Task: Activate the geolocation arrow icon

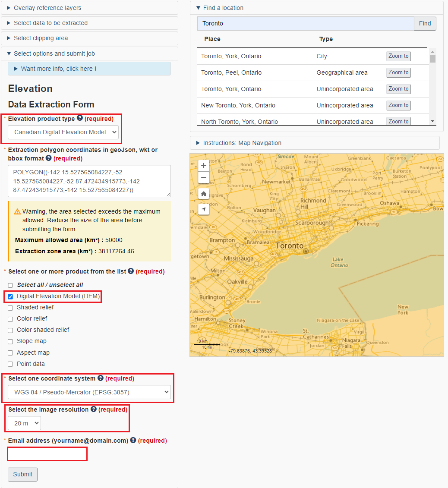Action: pos(203,209)
